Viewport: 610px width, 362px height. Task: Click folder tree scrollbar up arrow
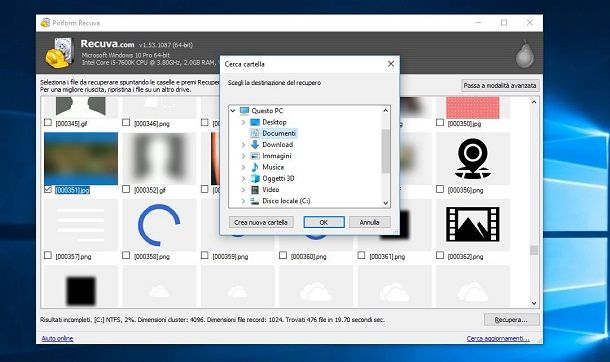tap(386, 110)
